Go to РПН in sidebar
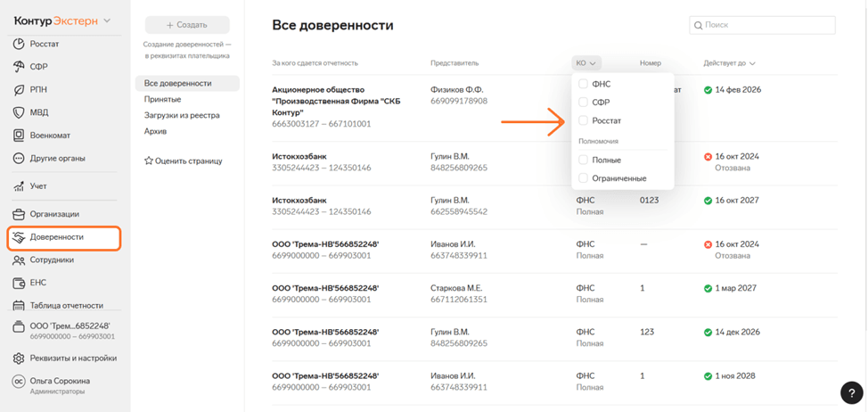Viewport: 868px width, 412px height. click(x=37, y=90)
